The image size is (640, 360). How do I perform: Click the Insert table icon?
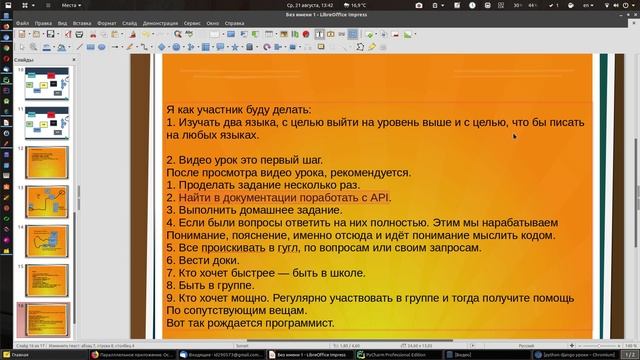269,34
